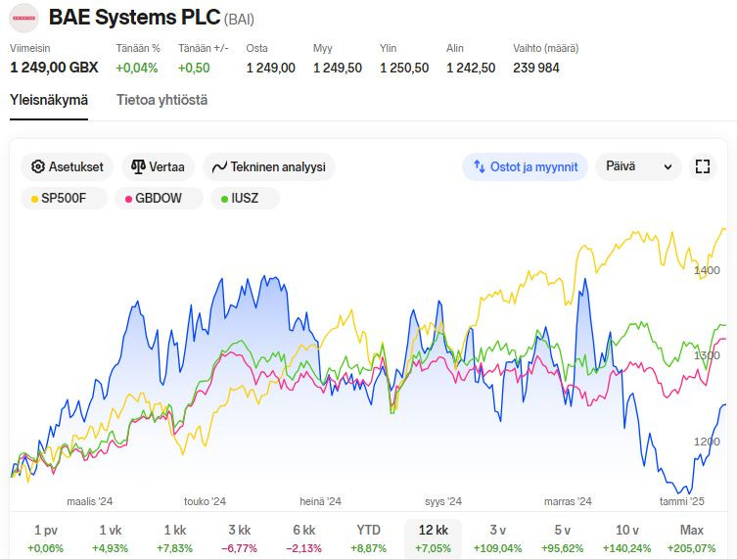737x560 pixels.
Task: Open chart settings via Asetukset gear
Action: [68, 166]
